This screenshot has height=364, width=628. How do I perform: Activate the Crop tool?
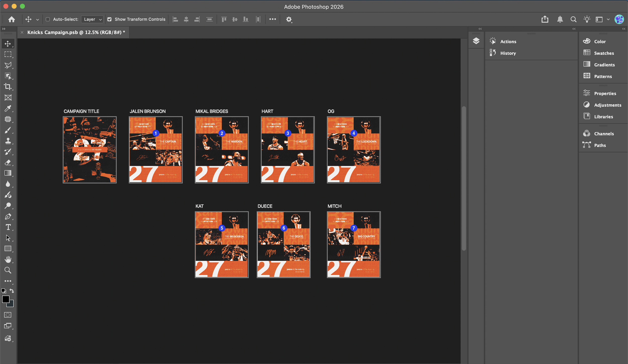[8, 87]
